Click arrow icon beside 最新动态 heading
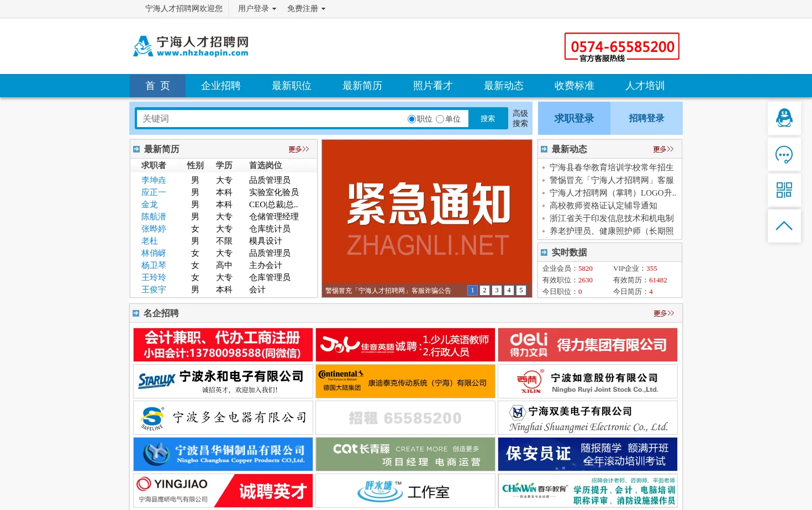The height and width of the screenshot is (510, 812). pyautogui.click(x=544, y=149)
